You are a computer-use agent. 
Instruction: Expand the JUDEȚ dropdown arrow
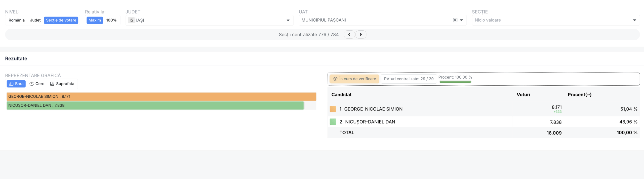(288, 20)
